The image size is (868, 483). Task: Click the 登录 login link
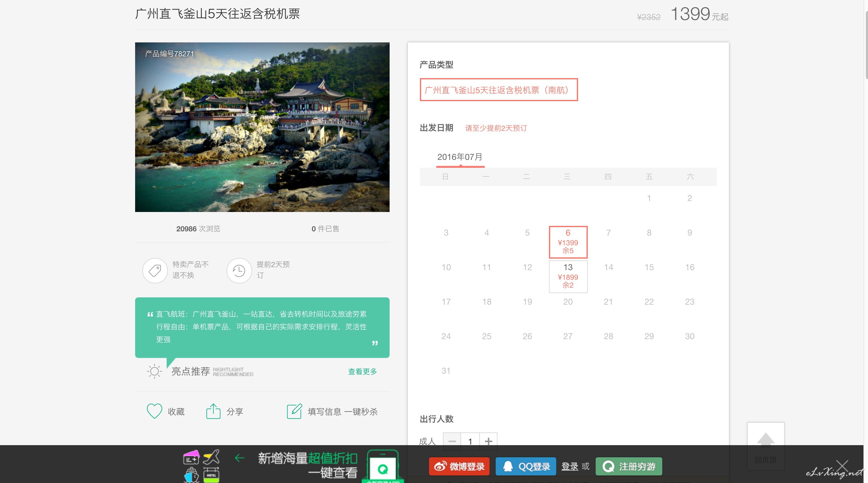pos(570,466)
